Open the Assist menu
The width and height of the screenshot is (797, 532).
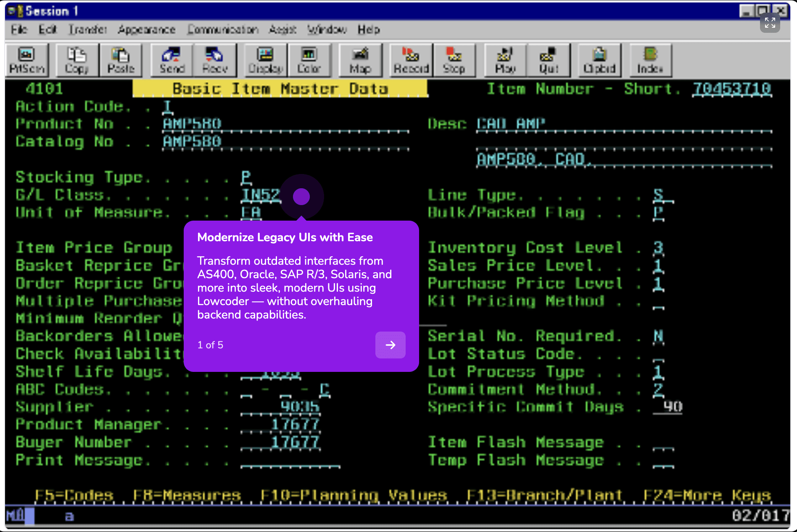(283, 29)
